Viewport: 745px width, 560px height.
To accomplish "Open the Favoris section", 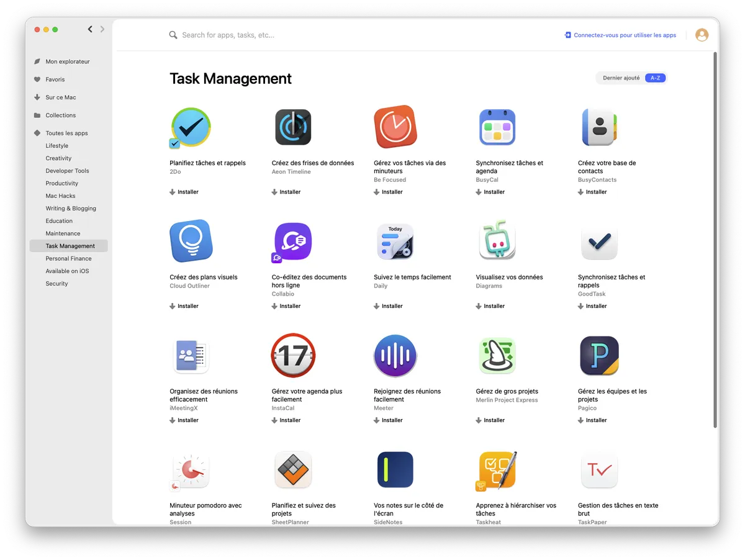I will tap(55, 79).
